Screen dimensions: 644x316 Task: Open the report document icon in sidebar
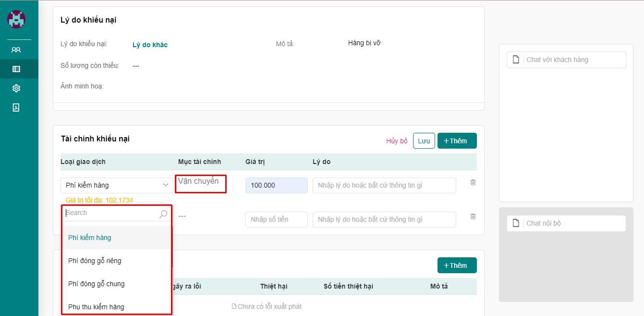pyautogui.click(x=16, y=107)
